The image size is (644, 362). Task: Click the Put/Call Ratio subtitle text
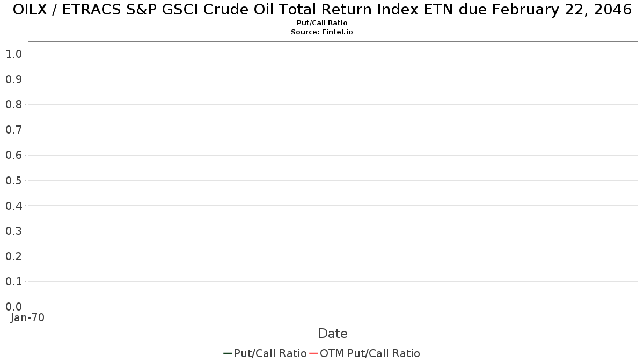322,23
